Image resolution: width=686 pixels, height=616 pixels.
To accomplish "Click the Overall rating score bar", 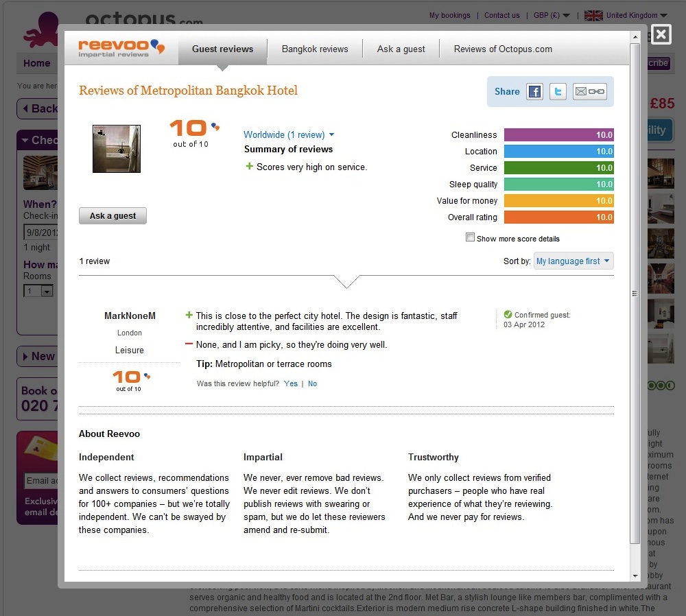I will 558,217.
